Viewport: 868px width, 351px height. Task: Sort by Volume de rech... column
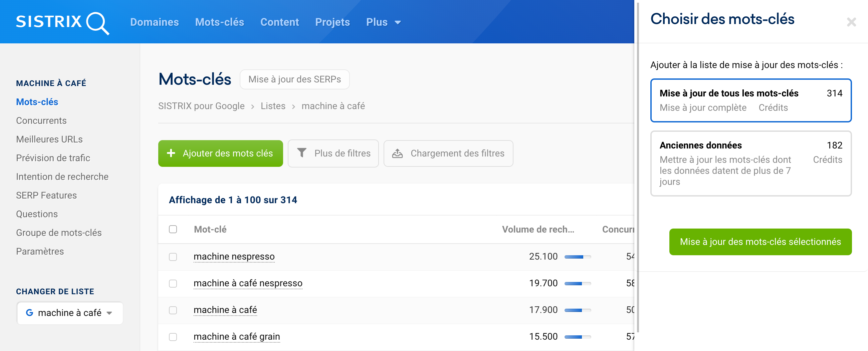point(538,230)
